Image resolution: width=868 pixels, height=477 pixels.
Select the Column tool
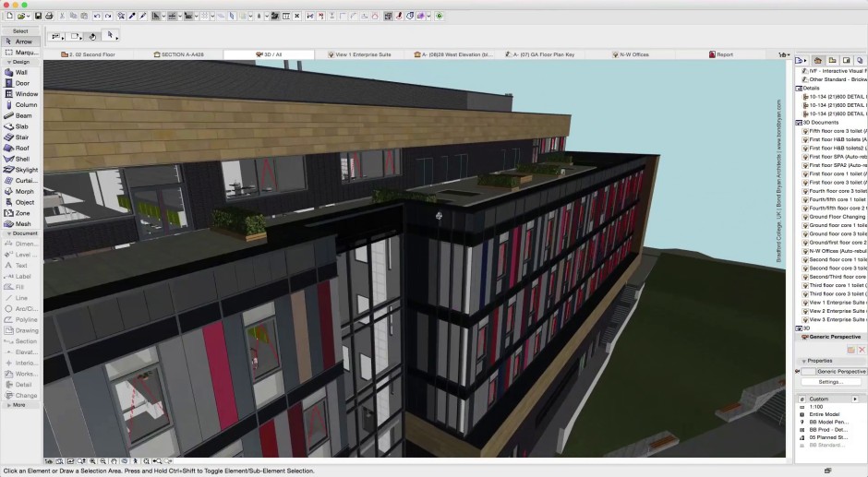pos(20,104)
